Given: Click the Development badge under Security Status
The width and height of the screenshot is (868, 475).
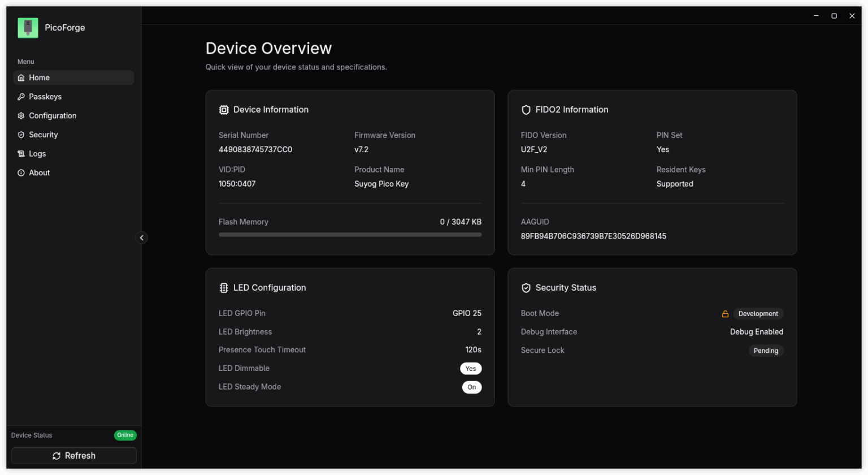Looking at the screenshot, I should click(x=758, y=313).
